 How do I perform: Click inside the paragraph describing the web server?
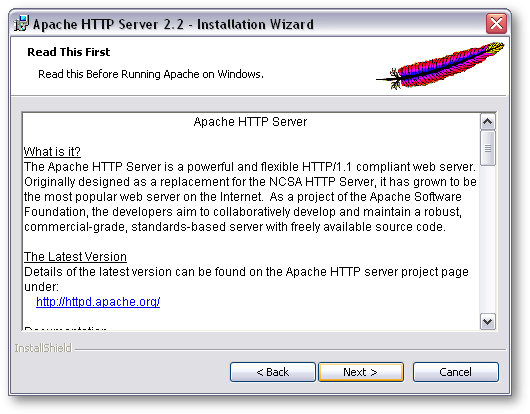tap(250, 197)
